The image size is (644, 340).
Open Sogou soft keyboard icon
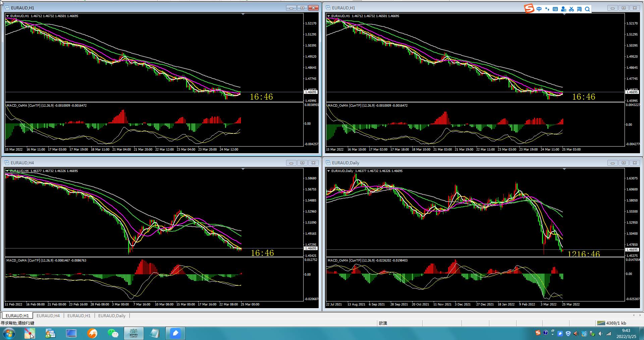pyautogui.click(x=555, y=9)
